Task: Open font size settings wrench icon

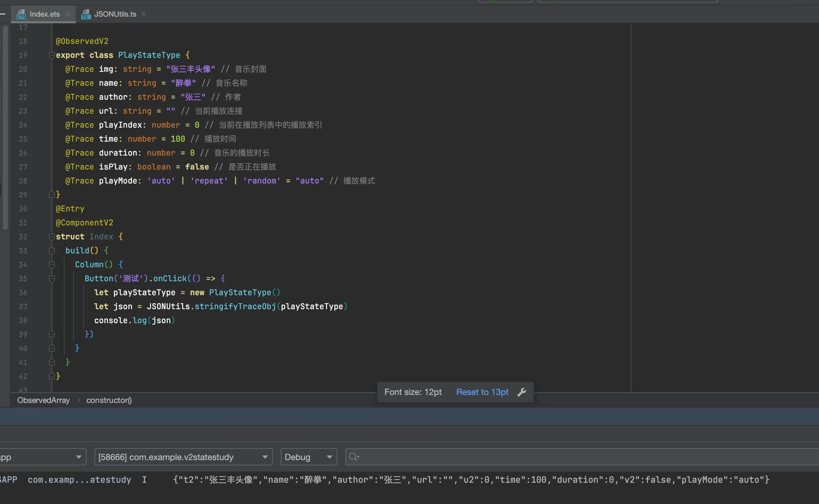Action: [x=522, y=392]
